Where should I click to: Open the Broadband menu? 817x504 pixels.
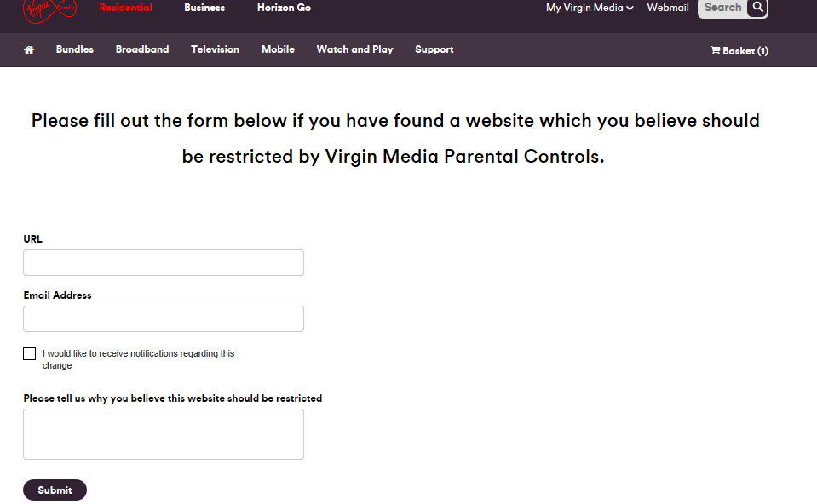click(x=142, y=49)
